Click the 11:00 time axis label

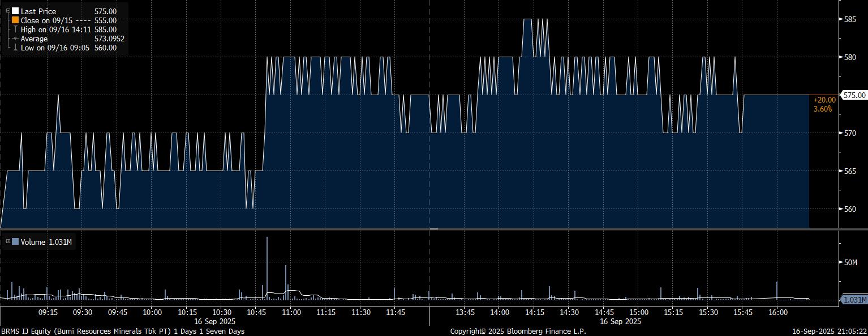pyautogui.click(x=291, y=312)
